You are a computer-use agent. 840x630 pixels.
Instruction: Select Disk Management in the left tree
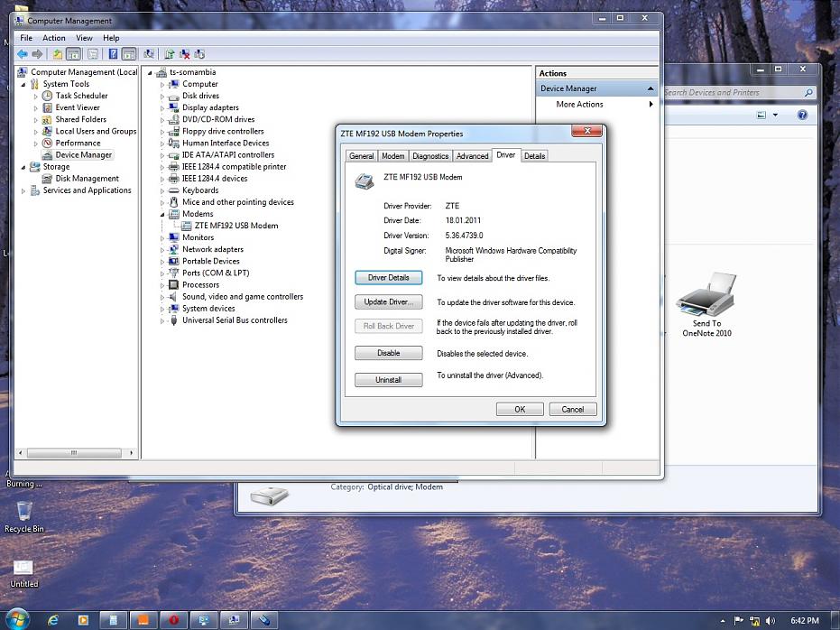coord(87,179)
